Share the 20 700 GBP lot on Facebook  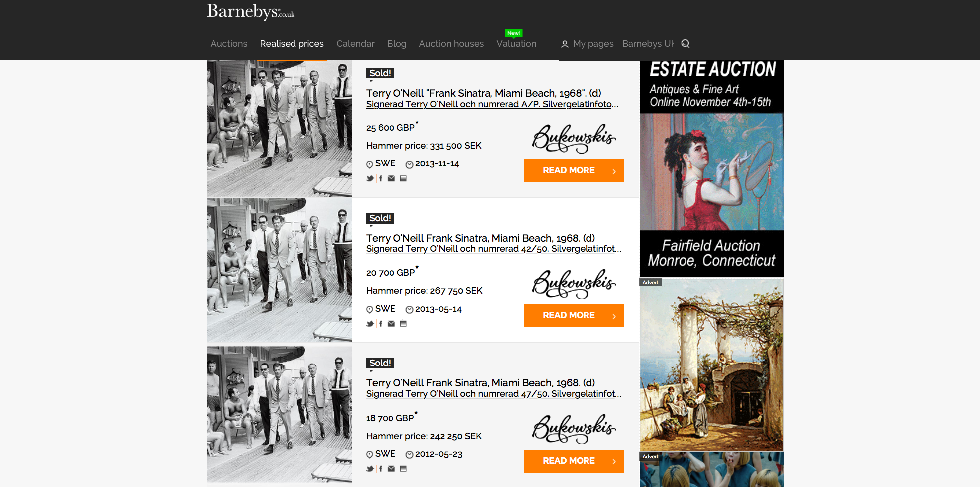click(381, 324)
